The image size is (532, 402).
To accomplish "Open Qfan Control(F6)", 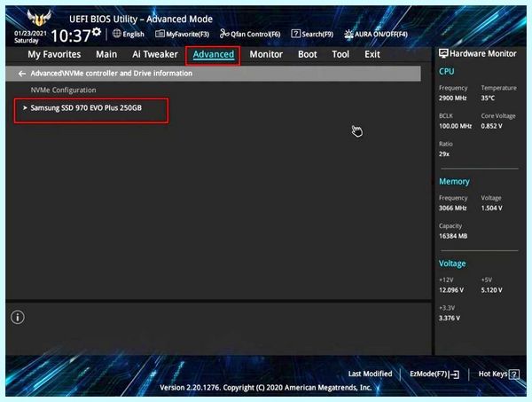I will [x=250, y=34].
